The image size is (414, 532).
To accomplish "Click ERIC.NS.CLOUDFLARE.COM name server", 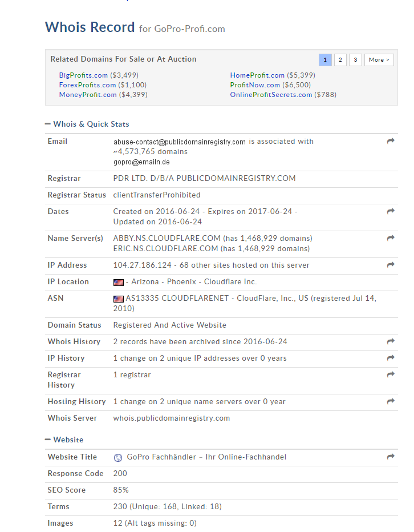I will [x=165, y=249].
